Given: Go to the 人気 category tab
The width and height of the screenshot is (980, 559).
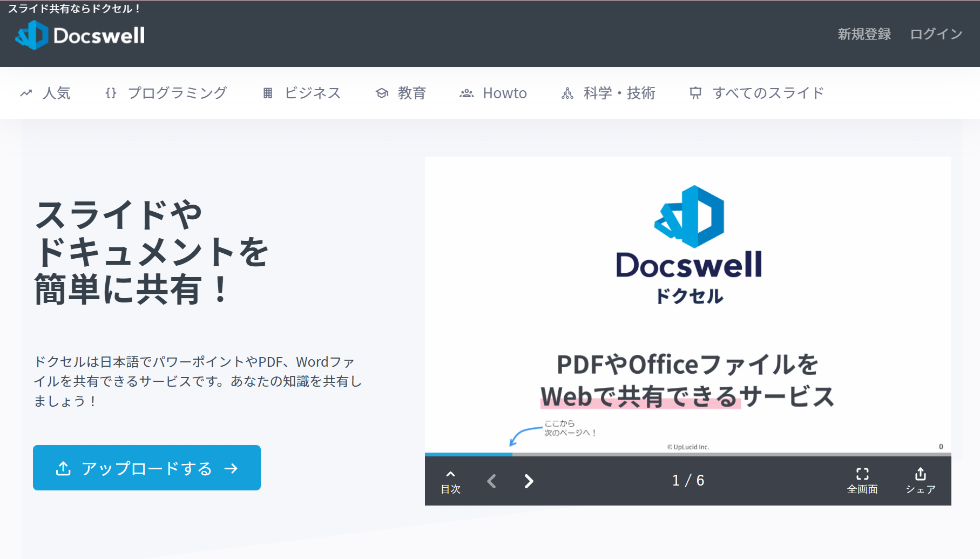Looking at the screenshot, I should click(x=45, y=93).
